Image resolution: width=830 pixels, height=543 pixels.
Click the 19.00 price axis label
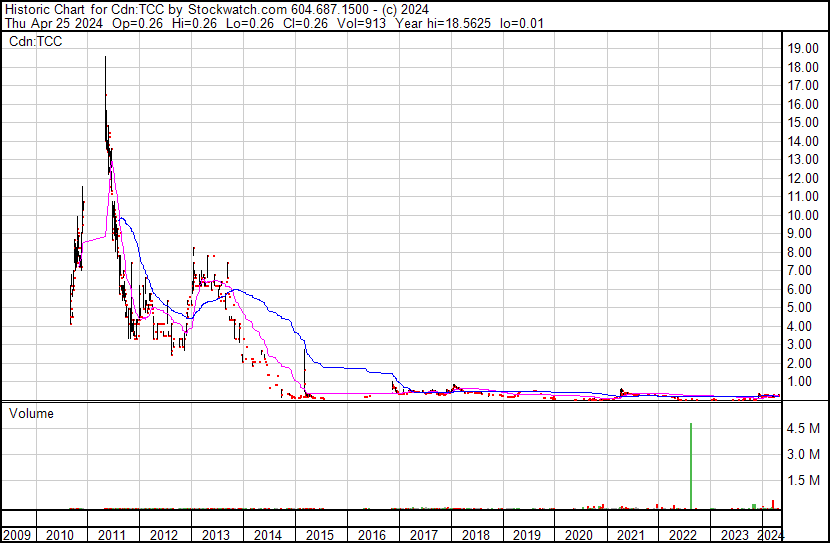click(803, 48)
